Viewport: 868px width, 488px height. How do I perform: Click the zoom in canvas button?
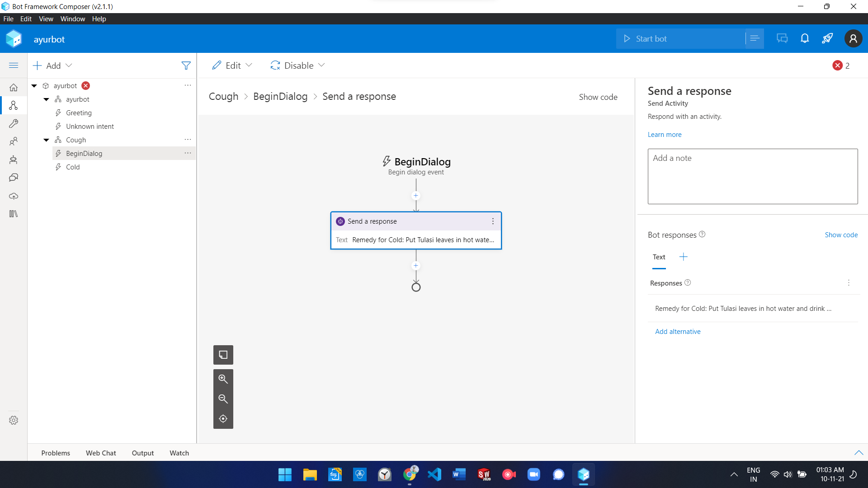click(223, 379)
